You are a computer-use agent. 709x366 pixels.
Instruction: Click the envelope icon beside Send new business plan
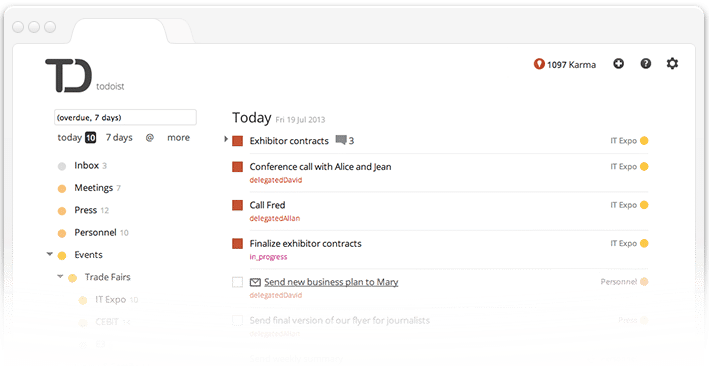point(255,282)
